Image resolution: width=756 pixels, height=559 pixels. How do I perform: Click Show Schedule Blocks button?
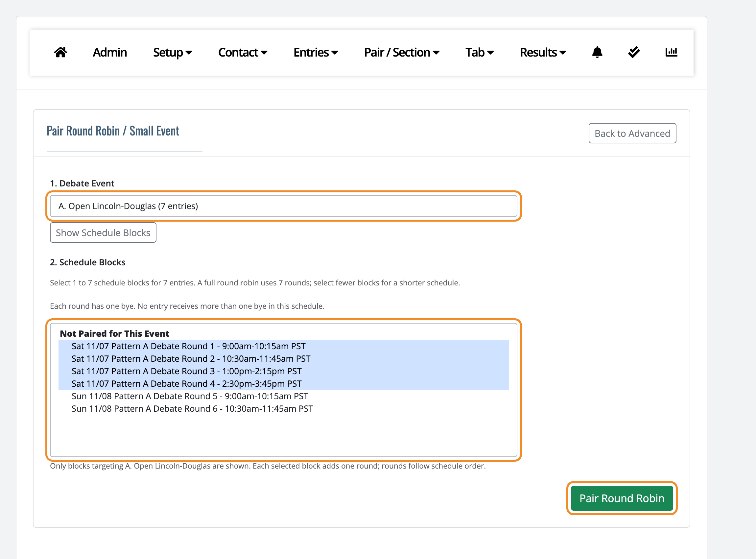(x=103, y=232)
